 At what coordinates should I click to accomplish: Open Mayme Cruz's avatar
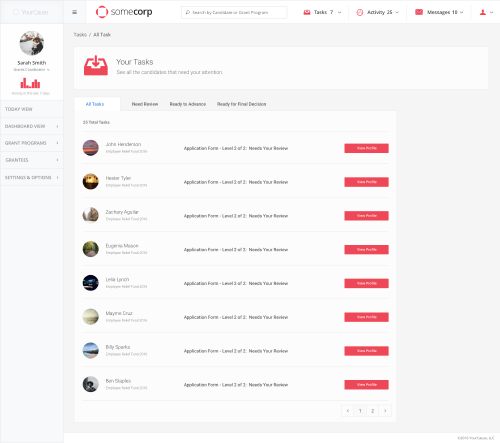click(x=91, y=317)
